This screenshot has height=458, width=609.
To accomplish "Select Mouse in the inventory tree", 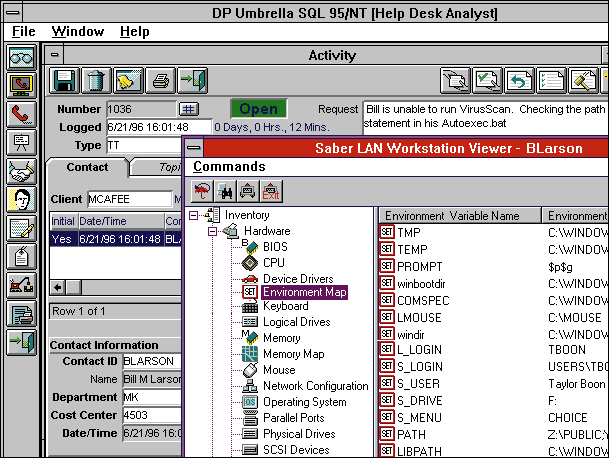I will [279, 370].
